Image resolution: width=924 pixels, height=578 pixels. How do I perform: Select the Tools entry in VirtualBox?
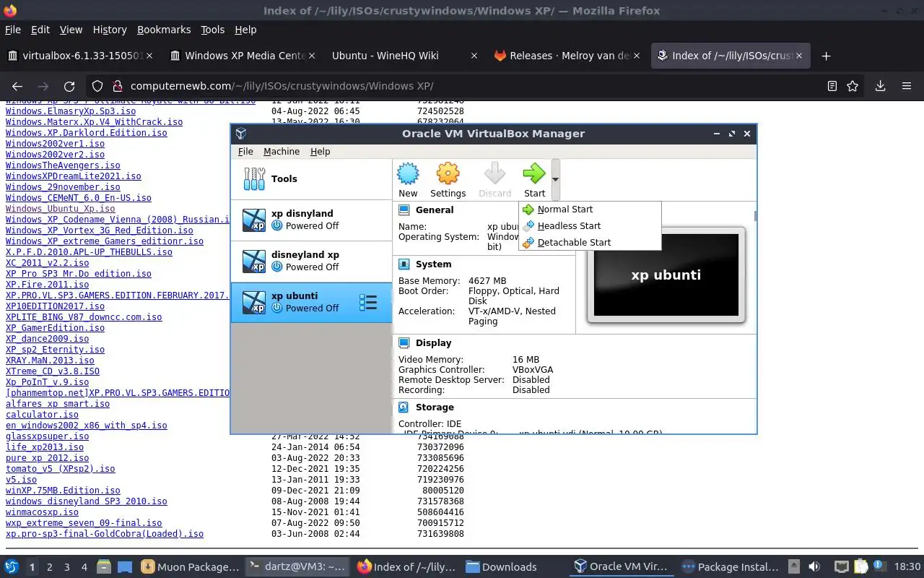click(311, 179)
